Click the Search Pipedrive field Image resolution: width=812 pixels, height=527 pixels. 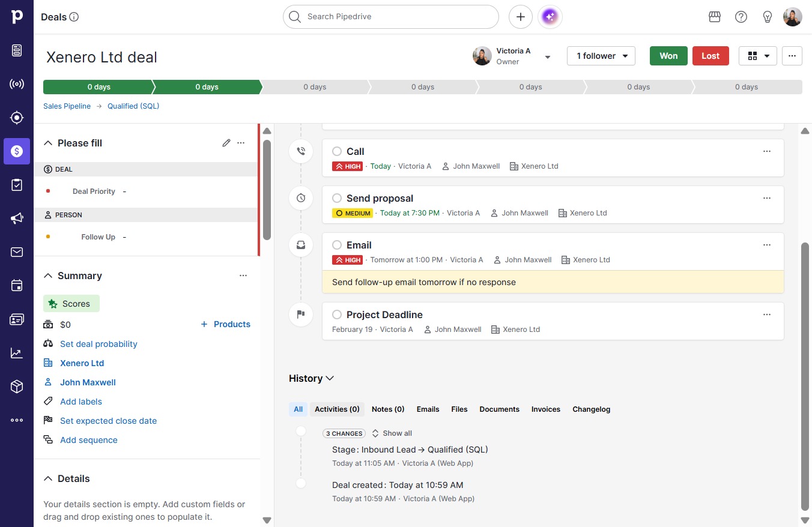tap(391, 17)
